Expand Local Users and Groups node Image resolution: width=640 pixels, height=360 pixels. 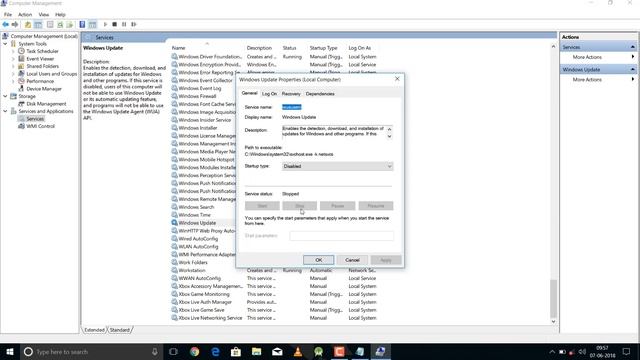click(x=13, y=74)
